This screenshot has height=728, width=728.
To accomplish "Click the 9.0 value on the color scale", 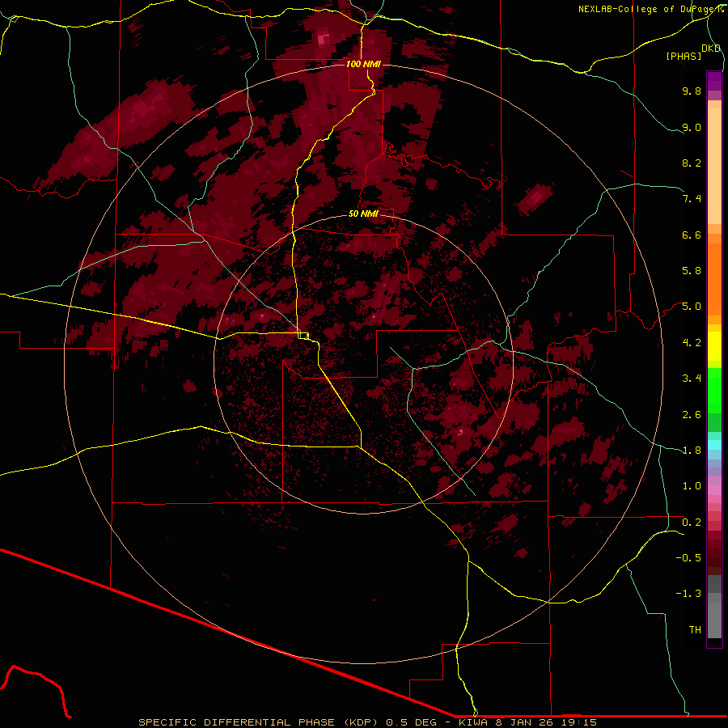I will tap(692, 127).
